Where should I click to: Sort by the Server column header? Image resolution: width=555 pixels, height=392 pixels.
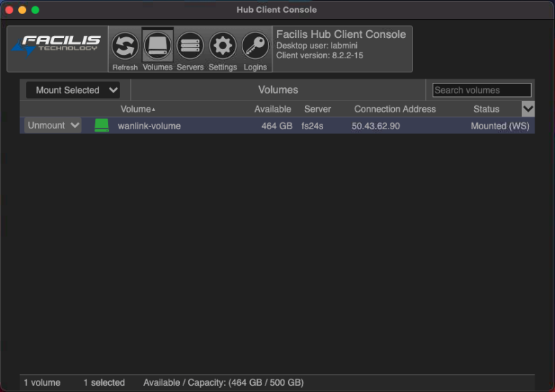pos(318,109)
